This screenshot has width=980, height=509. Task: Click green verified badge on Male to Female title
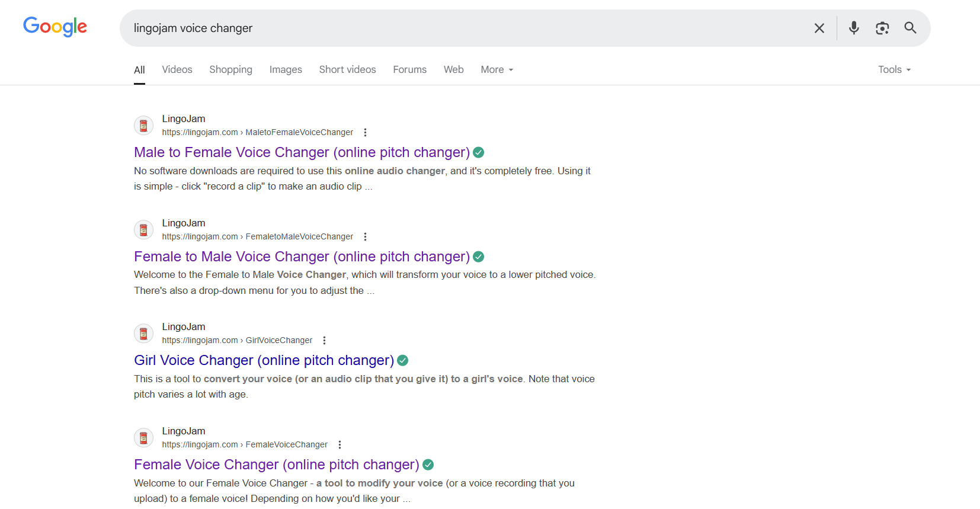pos(479,153)
